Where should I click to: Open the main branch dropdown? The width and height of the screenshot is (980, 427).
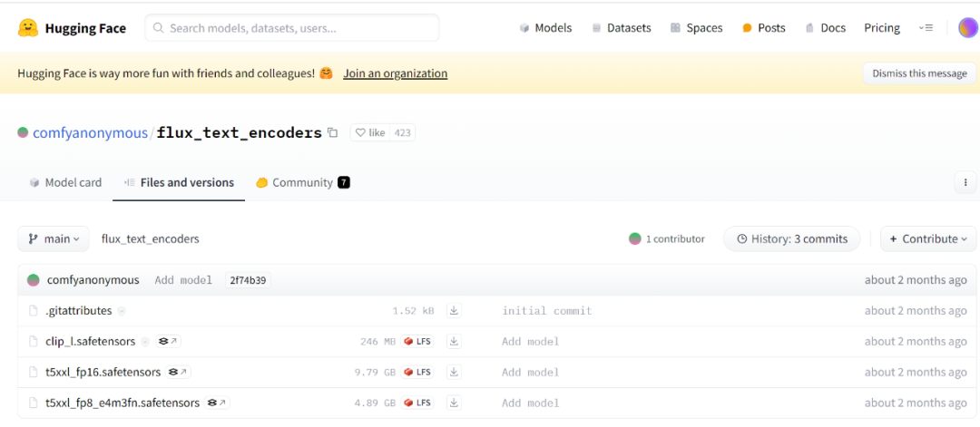[54, 239]
